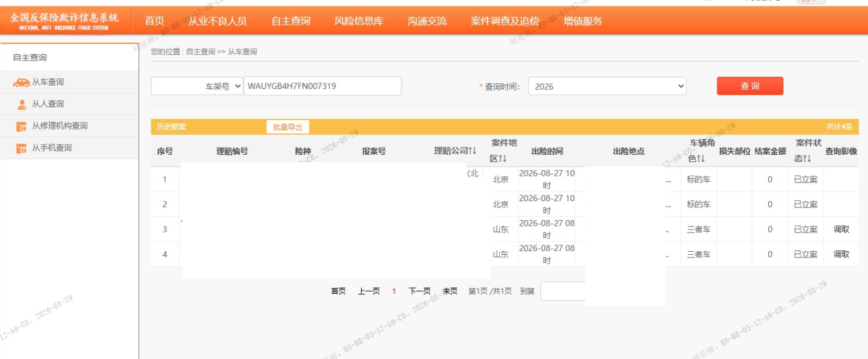Click the 到第 page number input box
The width and height of the screenshot is (868, 359).
pos(563,291)
